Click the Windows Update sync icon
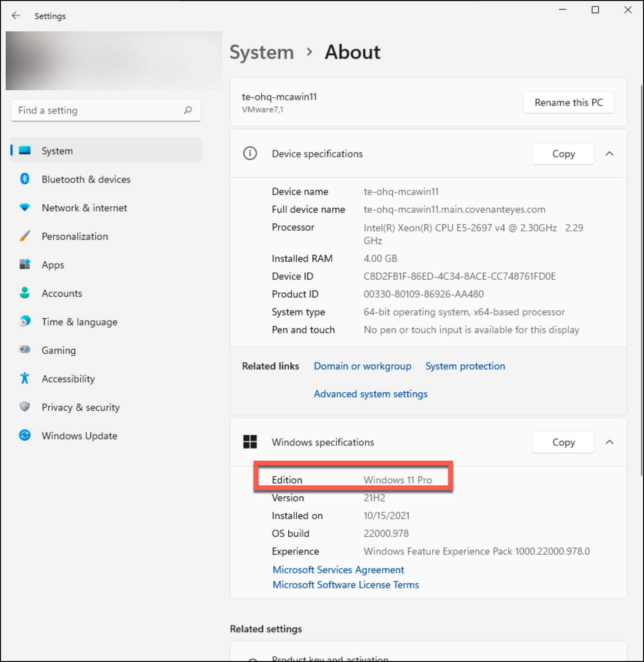Image resolution: width=644 pixels, height=662 pixels. pos(25,435)
